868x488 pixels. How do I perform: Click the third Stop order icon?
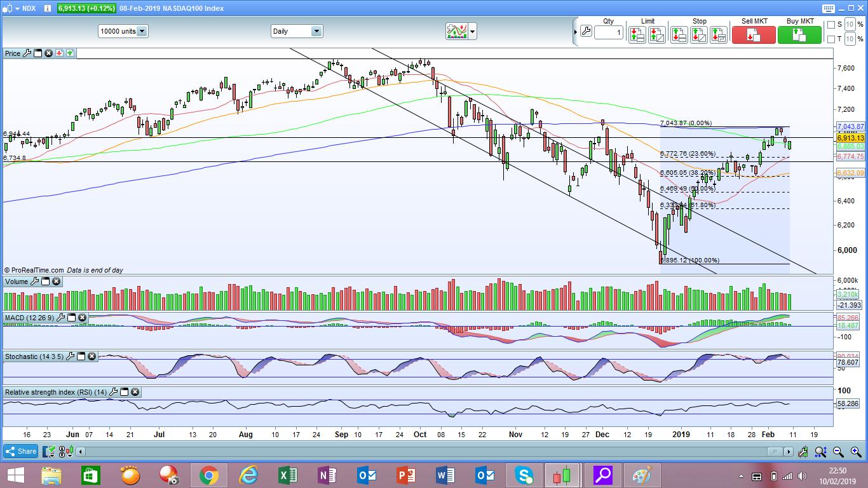tap(719, 34)
